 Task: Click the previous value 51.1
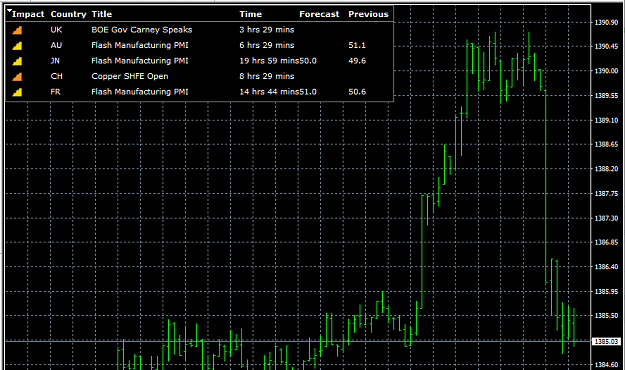coord(357,45)
